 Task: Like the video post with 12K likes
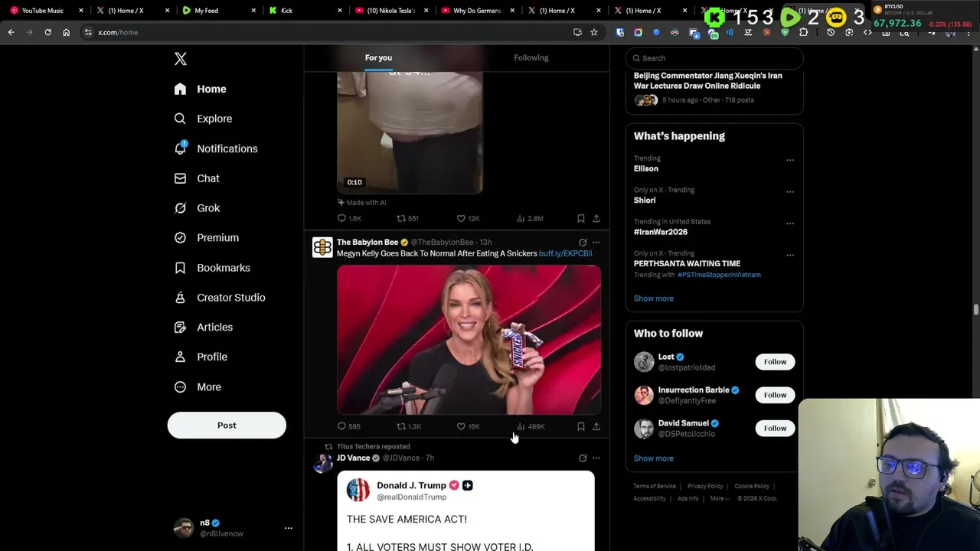click(468, 219)
